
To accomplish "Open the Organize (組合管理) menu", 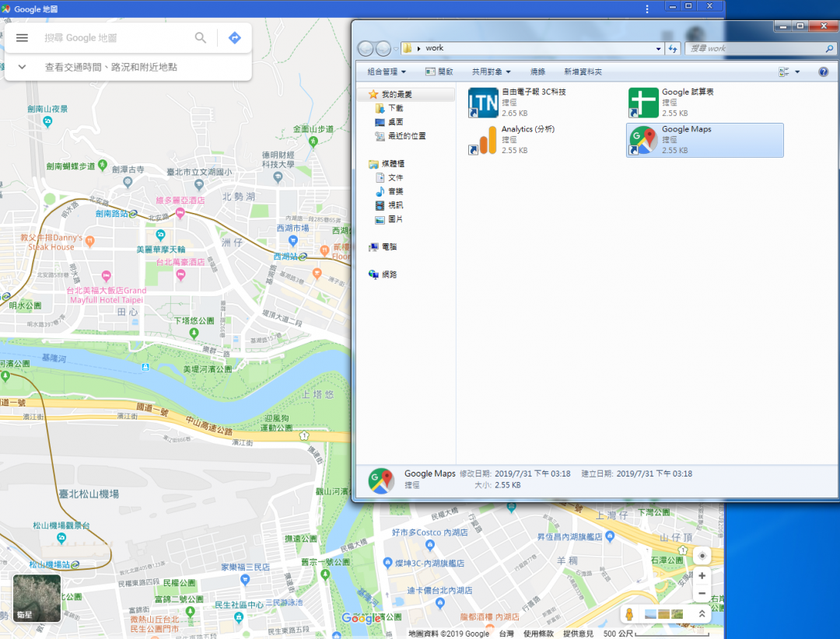I will tap(387, 72).
